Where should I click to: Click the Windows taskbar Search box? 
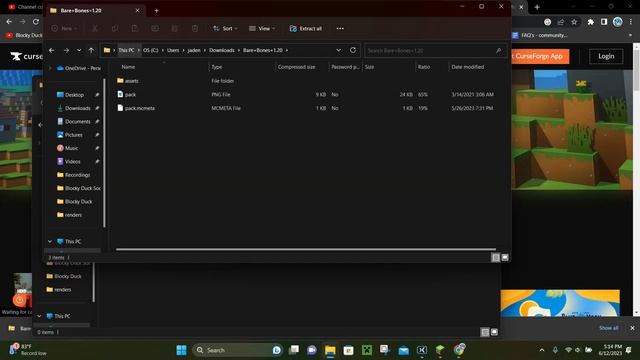[x=237, y=350]
